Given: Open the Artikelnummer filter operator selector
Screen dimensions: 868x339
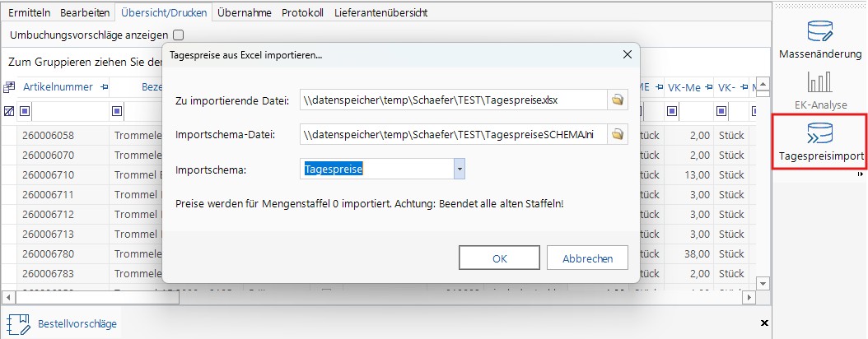Looking at the screenshot, I should (x=25, y=111).
